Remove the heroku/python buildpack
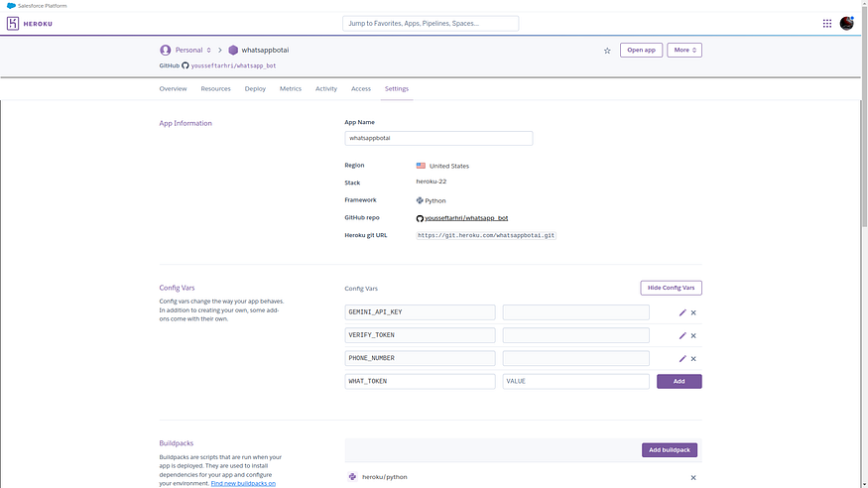Viewport: 868px width, 488px height. click(x=693, y=477)
